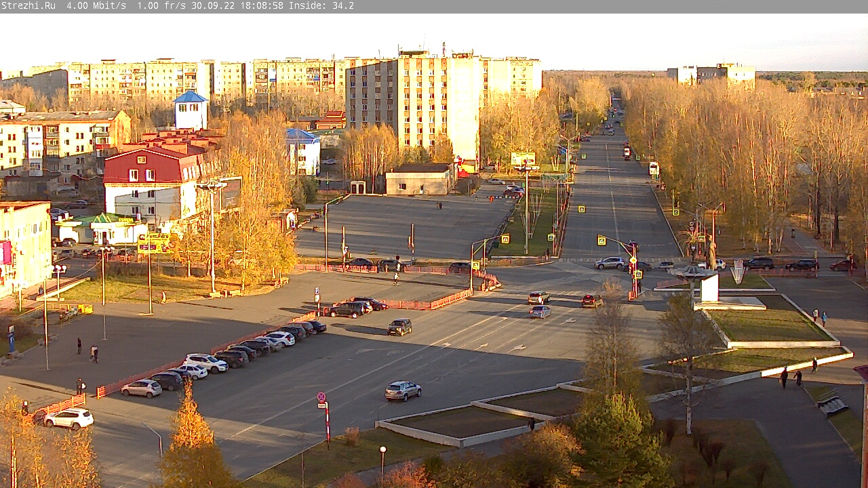Viewport: 868px width, 488px height.
Task: Click the round sign on striped pole
Action: (321, 398)
